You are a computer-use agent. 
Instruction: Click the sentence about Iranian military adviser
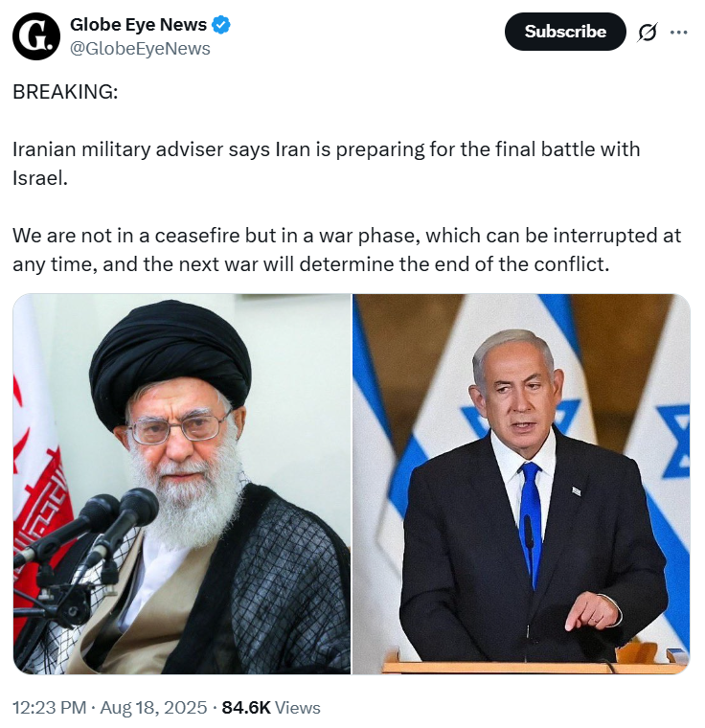326,164
